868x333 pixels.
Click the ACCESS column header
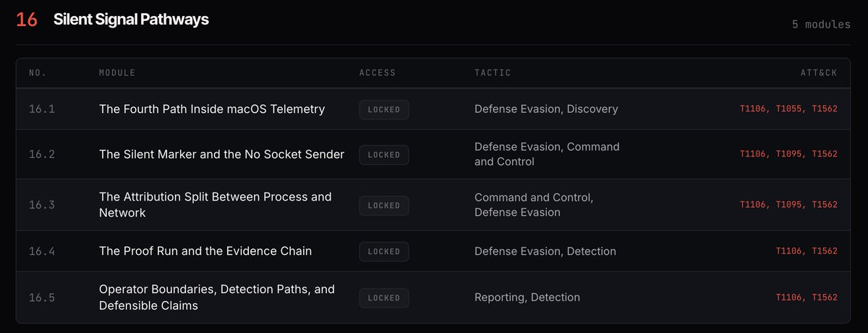point(378,73)
